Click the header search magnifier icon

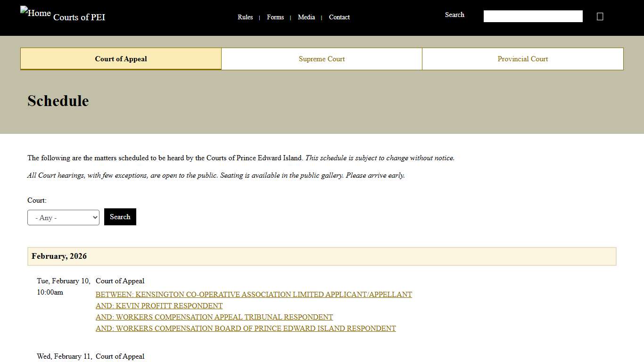point(600,16)
